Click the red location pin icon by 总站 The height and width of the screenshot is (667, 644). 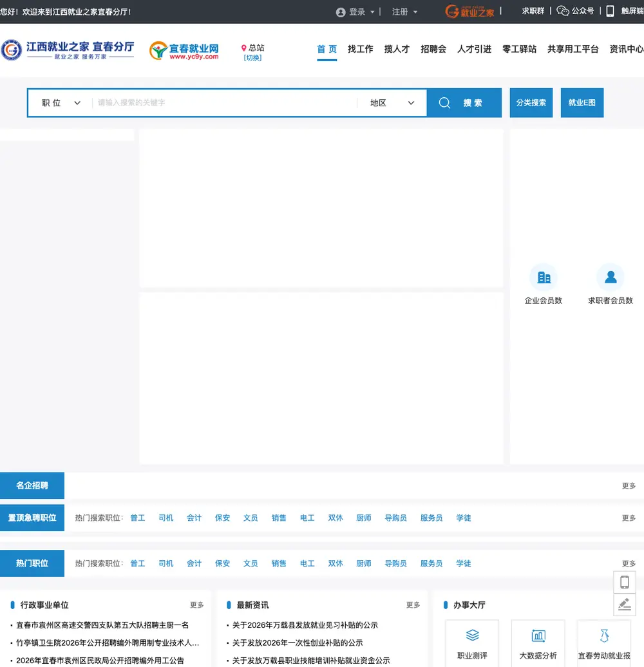point(243,48)
